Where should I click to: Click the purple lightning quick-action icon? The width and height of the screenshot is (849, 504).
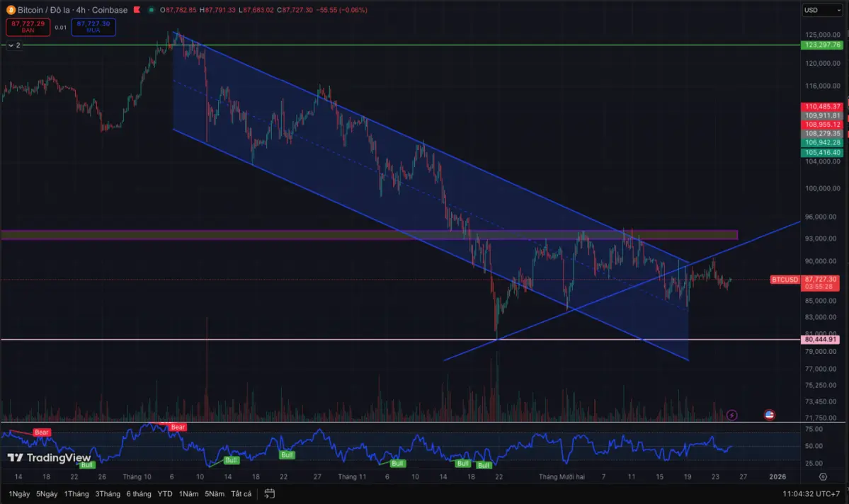tap(731, 415)
